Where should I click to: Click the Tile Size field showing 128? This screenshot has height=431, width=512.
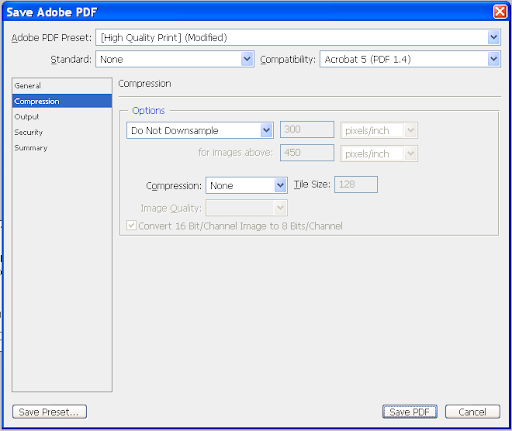(x=356, y=184)
